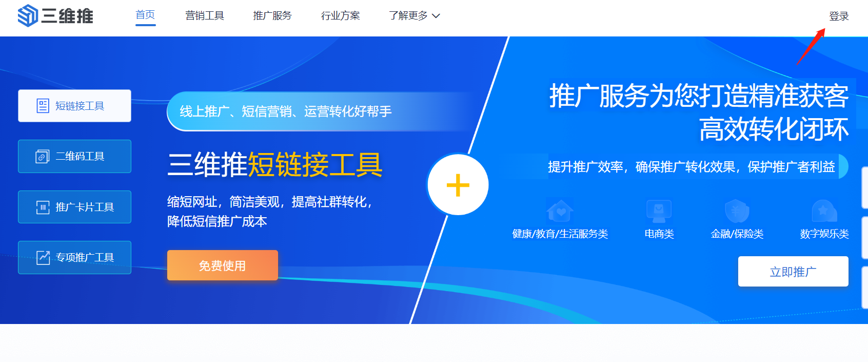Screen dimensions: 868x362
Task: Click the link icon beside 二维码工具
Action: 43,156
